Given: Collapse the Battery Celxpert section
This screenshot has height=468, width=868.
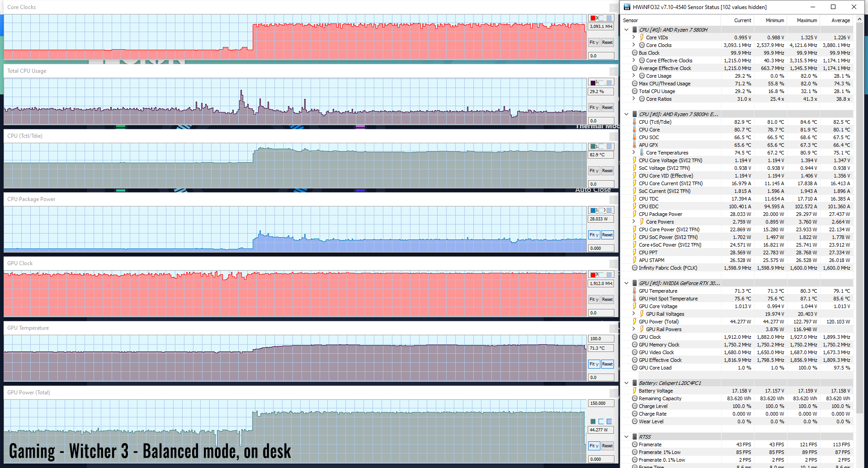Looking at the screenshot, I should point(627,383).
